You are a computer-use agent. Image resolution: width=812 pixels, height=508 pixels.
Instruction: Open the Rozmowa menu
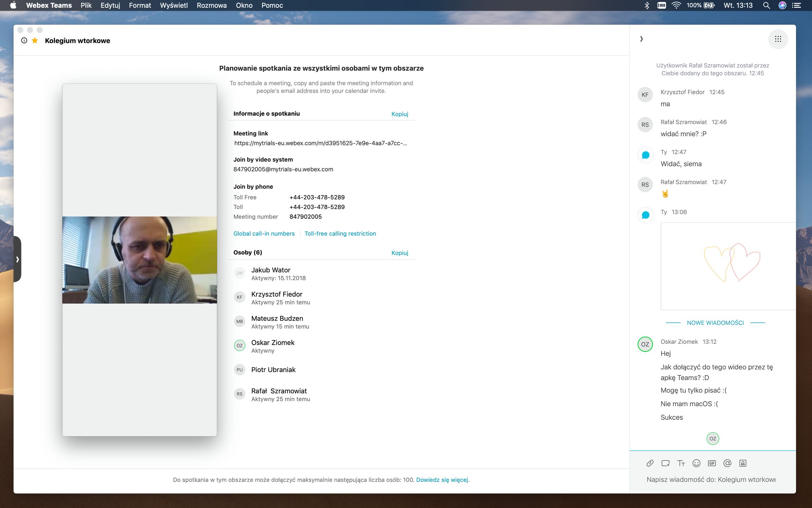click(211, 5)
